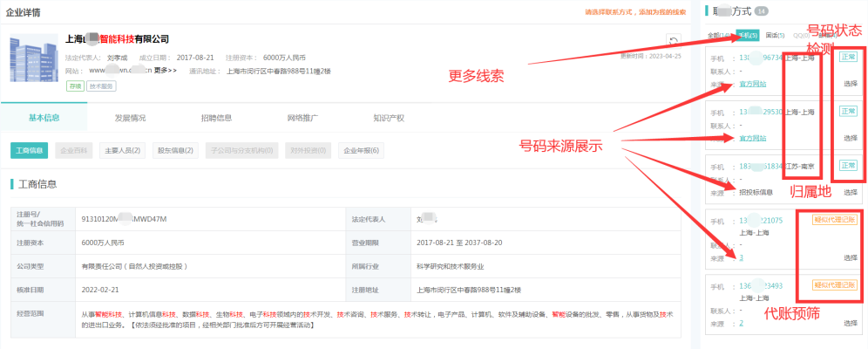868x349 pixels.
Task: Open 企业年报(6) section
Action: tap(361, 151)
